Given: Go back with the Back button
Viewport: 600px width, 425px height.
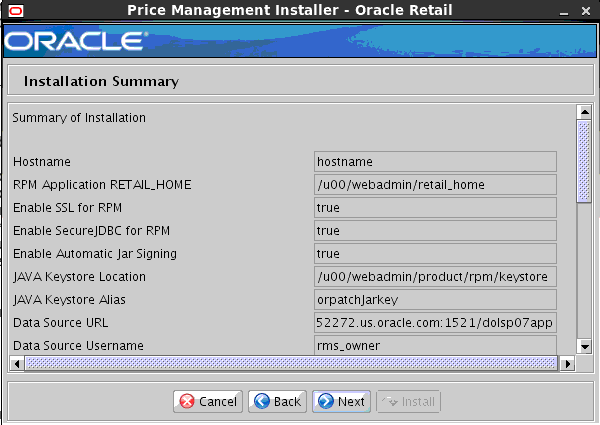Looking at the screenshot, I should [x=277, y=402].
